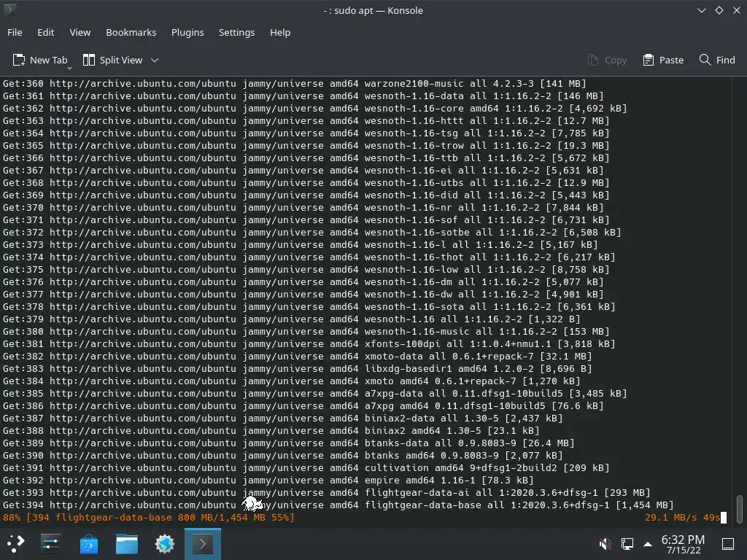Click the line Get:380 wesnoth-1.16-music
The image size is (747, 560).
[x=306, y=332]
